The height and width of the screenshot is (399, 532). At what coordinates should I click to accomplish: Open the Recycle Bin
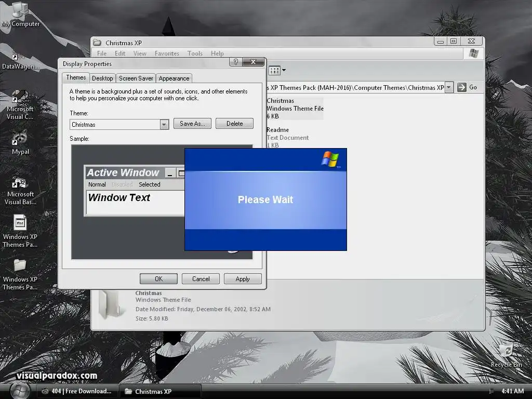[506, 355]
